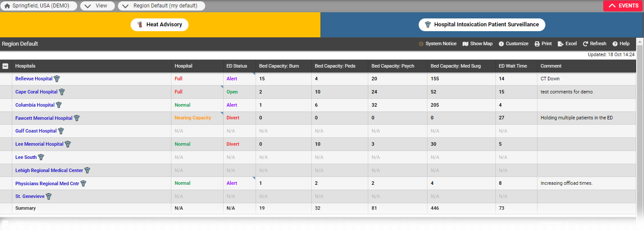Viewport: 644px width, 230px height.
Task: Open the Customize view option
Action: click(x=514, y=44)
